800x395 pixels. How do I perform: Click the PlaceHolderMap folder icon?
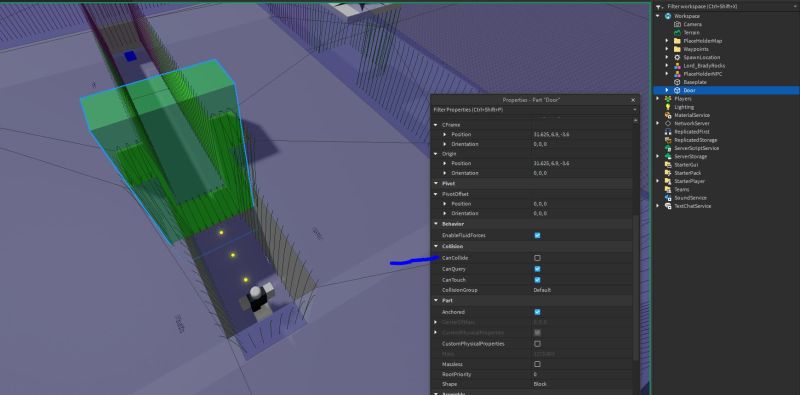tap(678, 41)
